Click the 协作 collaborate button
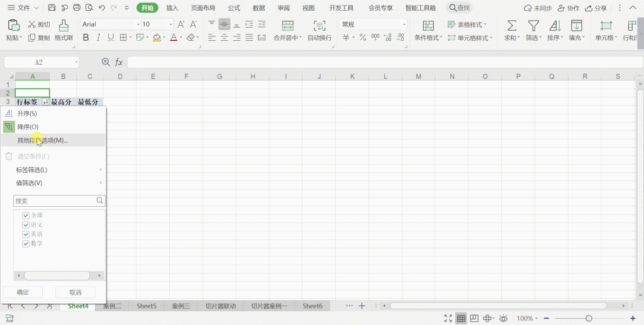 point(569,8)
